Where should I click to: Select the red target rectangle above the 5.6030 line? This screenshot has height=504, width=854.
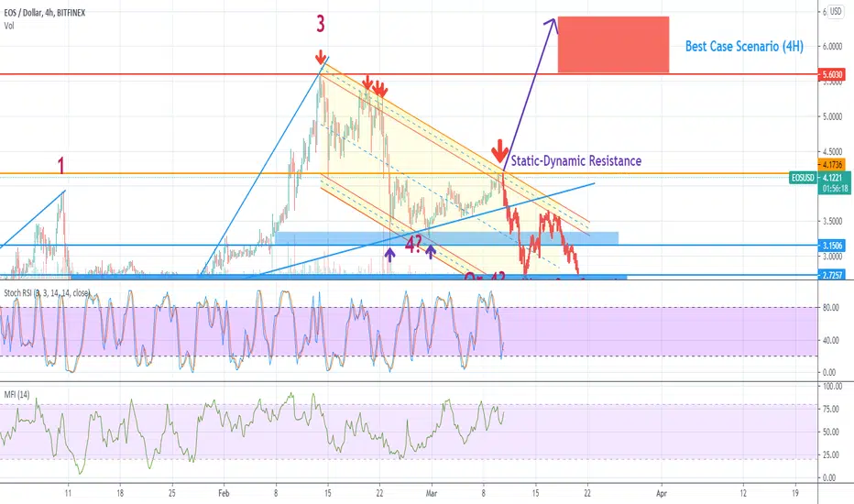(613, 45)
